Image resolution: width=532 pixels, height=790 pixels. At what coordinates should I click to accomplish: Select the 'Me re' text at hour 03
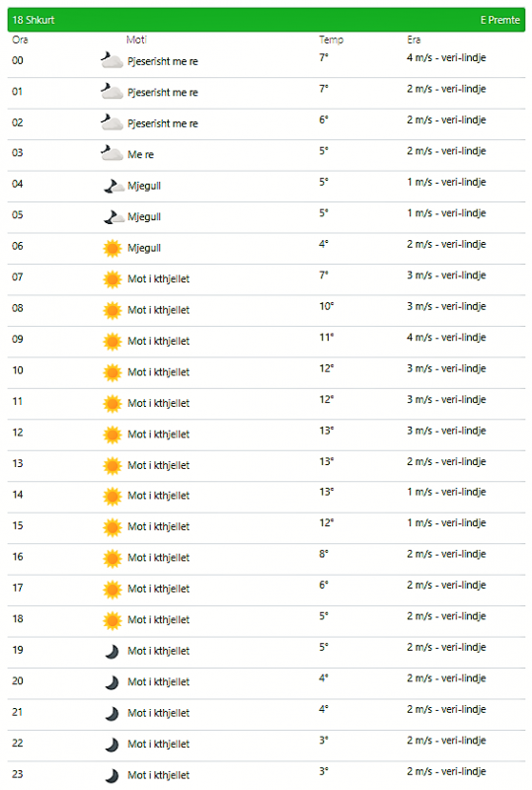140,155
